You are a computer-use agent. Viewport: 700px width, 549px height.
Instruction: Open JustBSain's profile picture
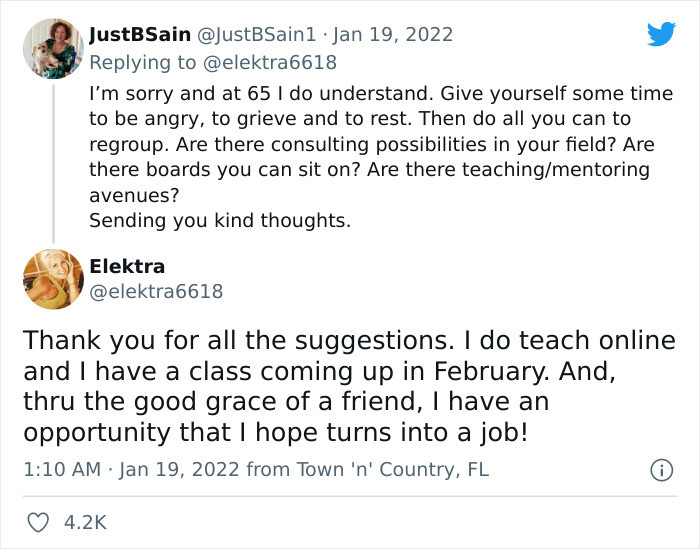(x=51, y=47)
